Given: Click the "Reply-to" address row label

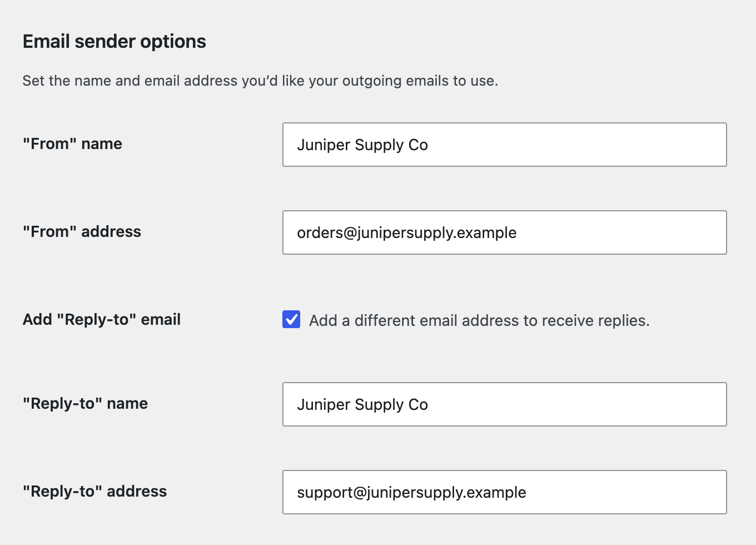Looking at the screenshot, I should click(x=94, y=492).
